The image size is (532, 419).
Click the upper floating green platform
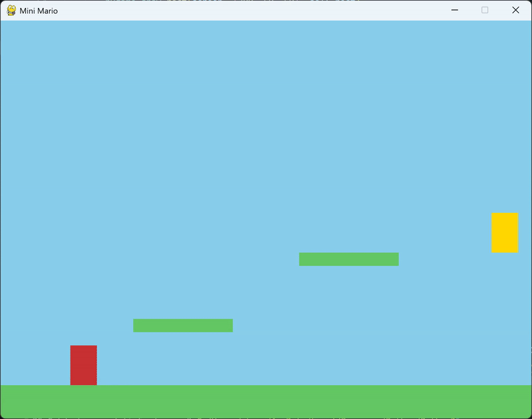pyautogui.click(x=348, y=259)
